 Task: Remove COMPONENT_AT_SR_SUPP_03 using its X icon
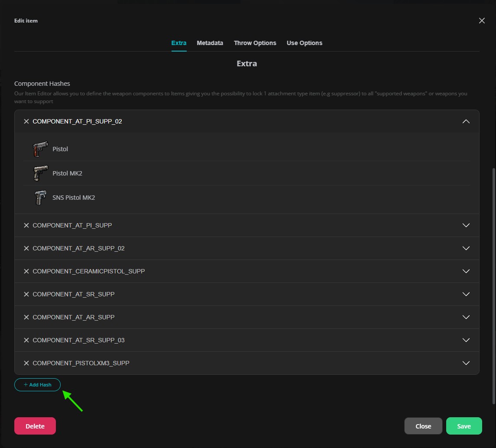pos(26,340)
